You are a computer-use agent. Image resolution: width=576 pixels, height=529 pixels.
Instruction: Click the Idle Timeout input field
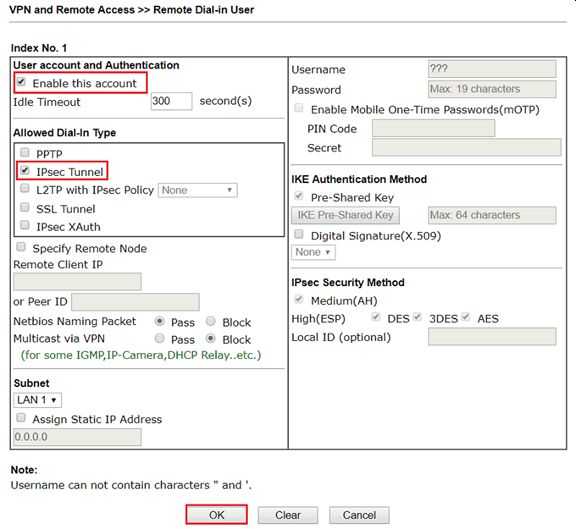tap(172, 101)
